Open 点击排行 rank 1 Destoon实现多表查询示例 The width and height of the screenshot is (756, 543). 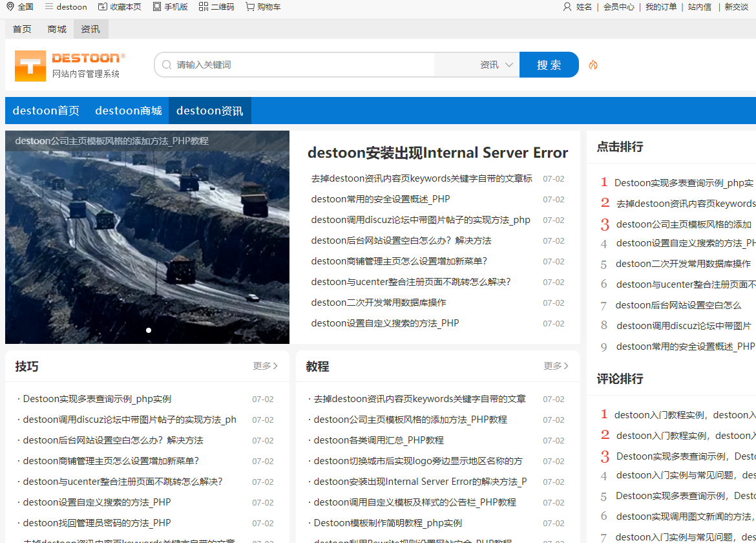coord(684,183)
